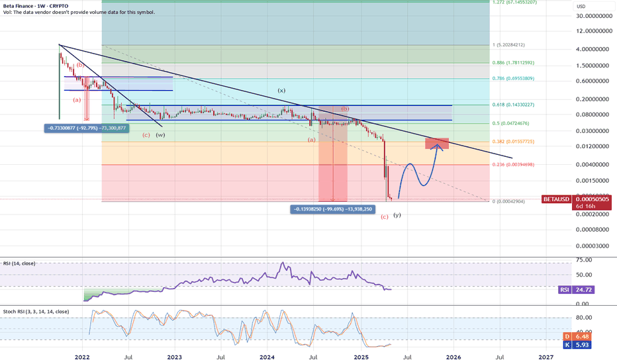Open the Stoch RSI (3, 3, 14, 14, close) legend

[36, 311]
